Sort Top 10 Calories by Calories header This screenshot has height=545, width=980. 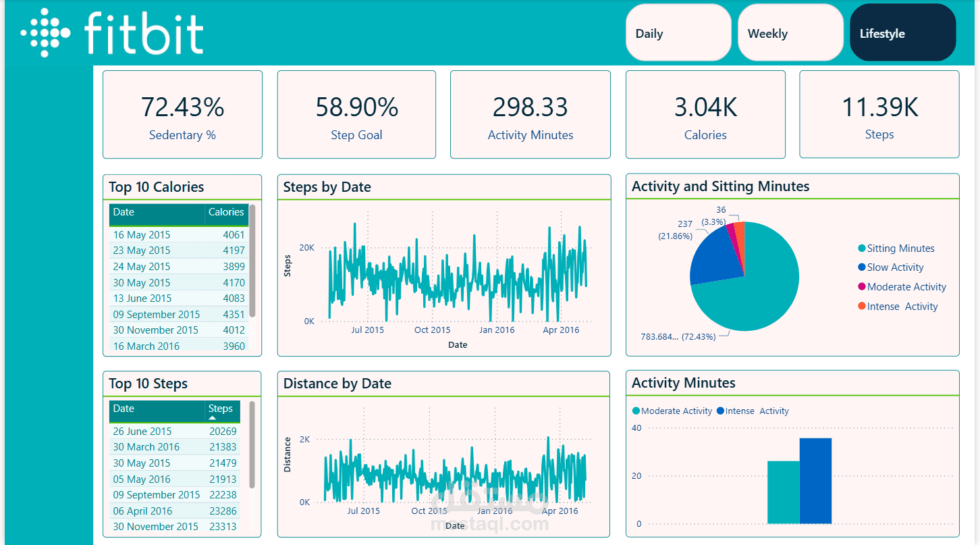click(226, 214)
